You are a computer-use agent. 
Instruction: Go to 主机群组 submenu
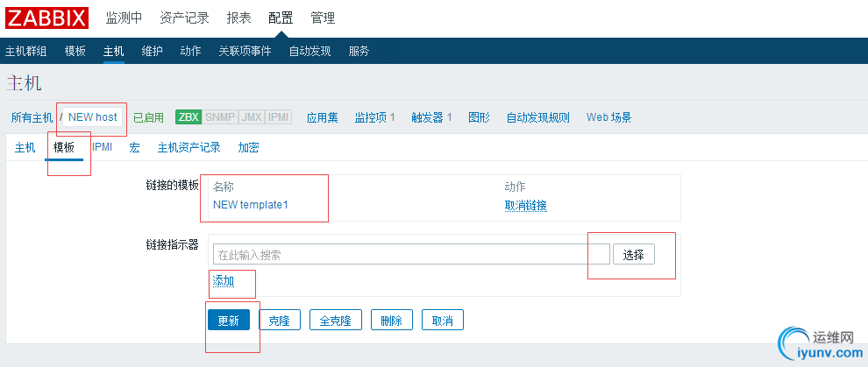click(26, 52)
